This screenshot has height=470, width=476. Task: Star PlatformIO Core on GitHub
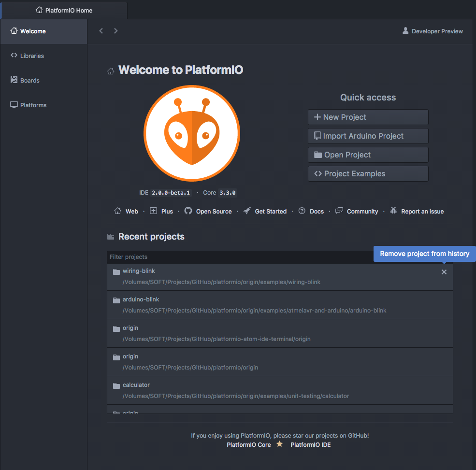248,445
